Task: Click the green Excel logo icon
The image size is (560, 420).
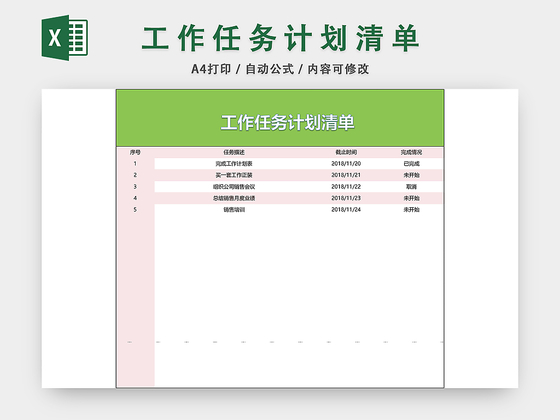Action: (65, 38)
